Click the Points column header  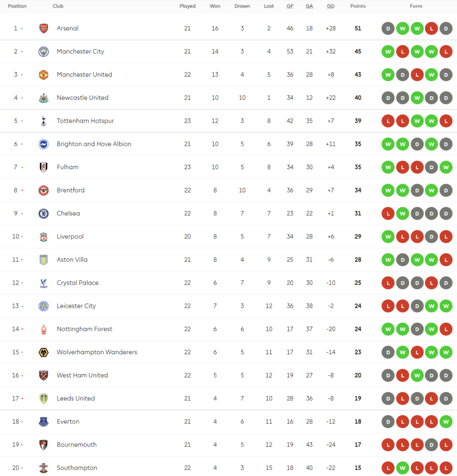(358, 7)
